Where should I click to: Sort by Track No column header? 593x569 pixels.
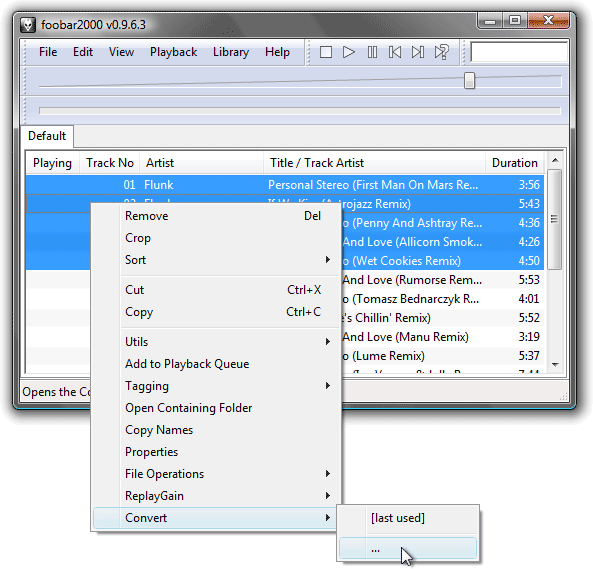point(110,163)
